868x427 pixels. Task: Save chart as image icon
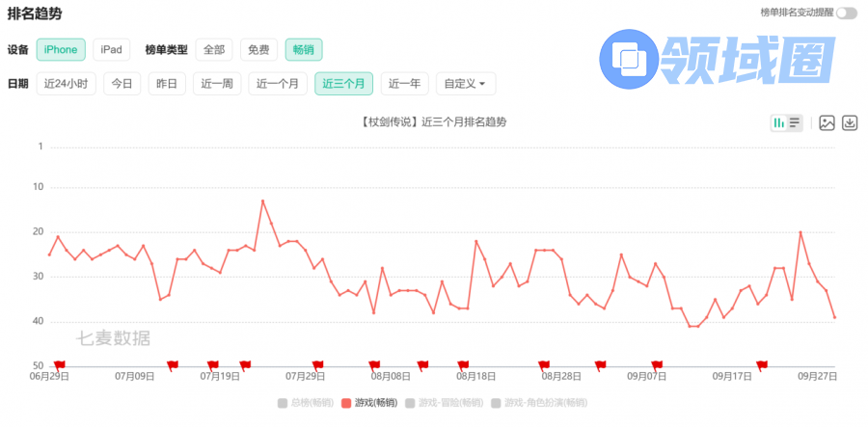click(x=827, y=122)
